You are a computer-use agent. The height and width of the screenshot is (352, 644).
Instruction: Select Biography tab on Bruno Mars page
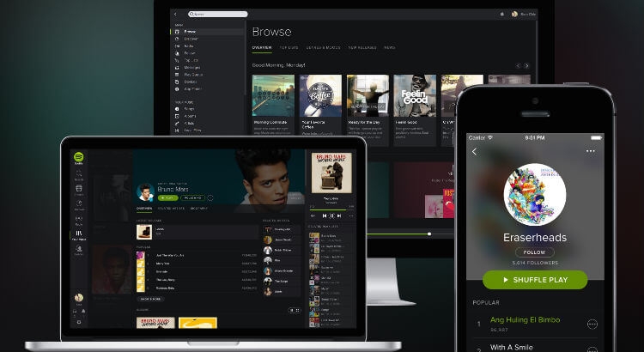click(199, 209)
